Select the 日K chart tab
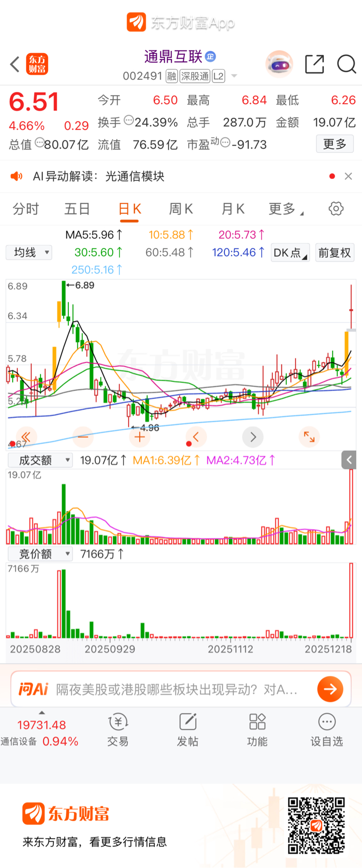Viewport: 362px width, 868px height. [x=130, y=209]
